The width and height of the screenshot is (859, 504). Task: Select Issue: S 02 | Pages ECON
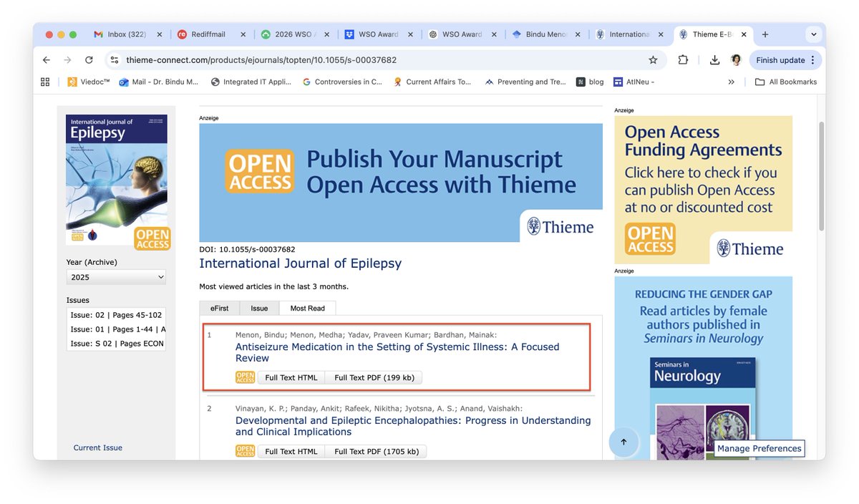[117, 344]
